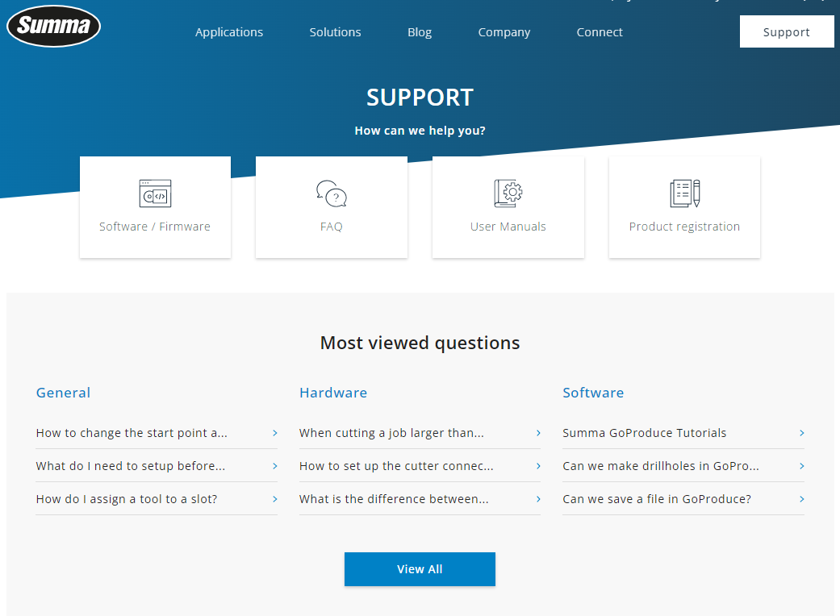Viewport: 840px width, 616px height.
Task: Select the Software category heading
Action: tap(593, 393)
